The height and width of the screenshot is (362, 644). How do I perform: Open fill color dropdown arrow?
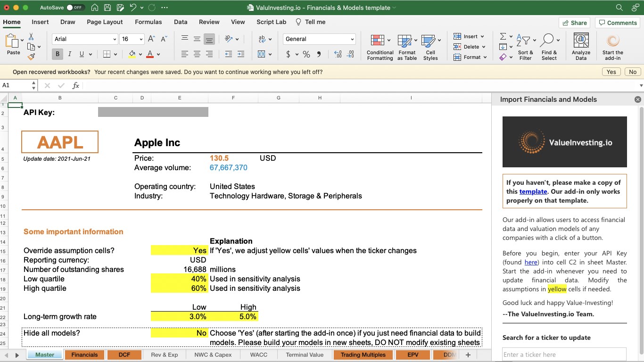(140, 54)
